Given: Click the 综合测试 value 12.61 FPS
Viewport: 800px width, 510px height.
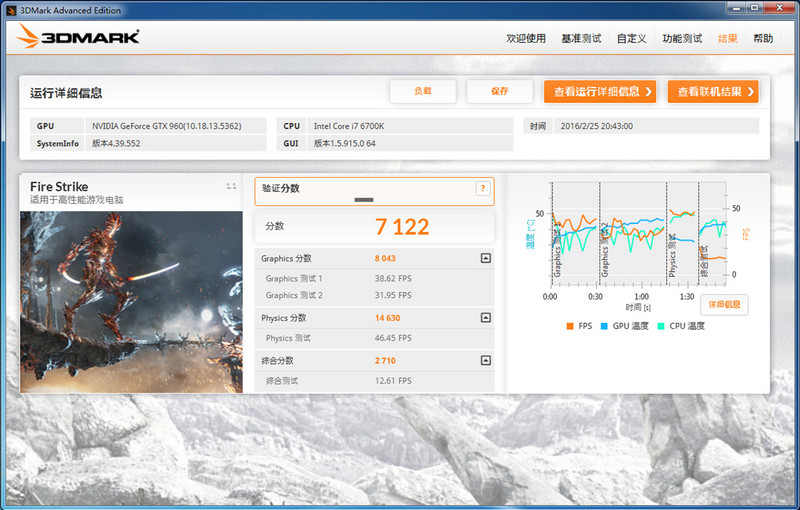Looking at the screenshot, I should (393, 381).
